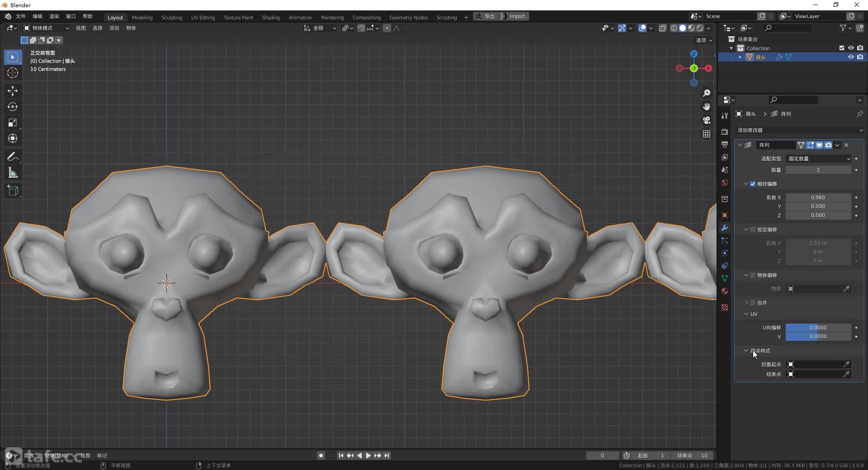Open 物体模式 mode dropdown
868x470 pixels.
(x=47, y=28)
